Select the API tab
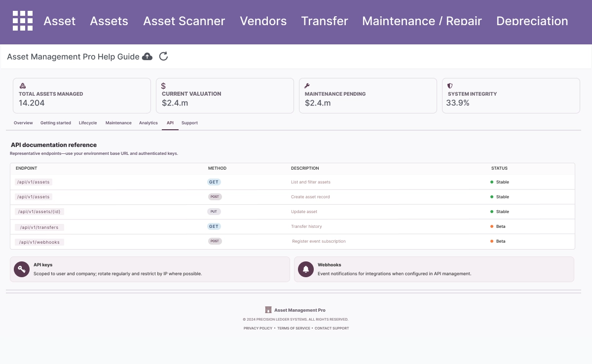The height and width of the screenshot is (364, 592). click(x=170, y=123)
